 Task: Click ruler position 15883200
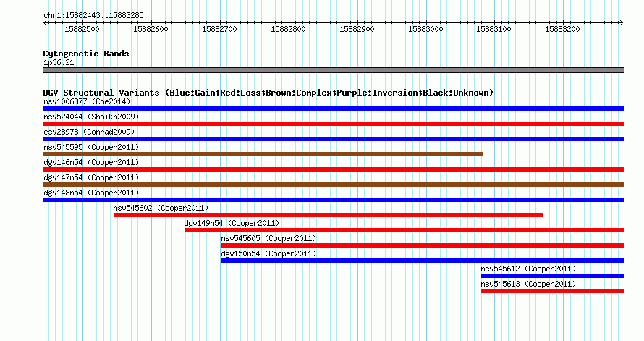tap(562, 29)
